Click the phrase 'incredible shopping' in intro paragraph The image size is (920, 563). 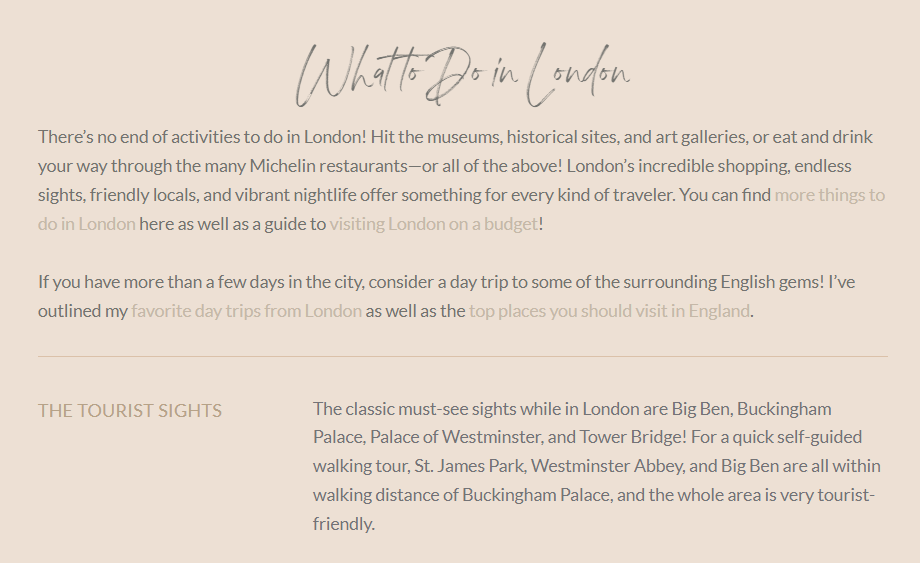(713, 166)
